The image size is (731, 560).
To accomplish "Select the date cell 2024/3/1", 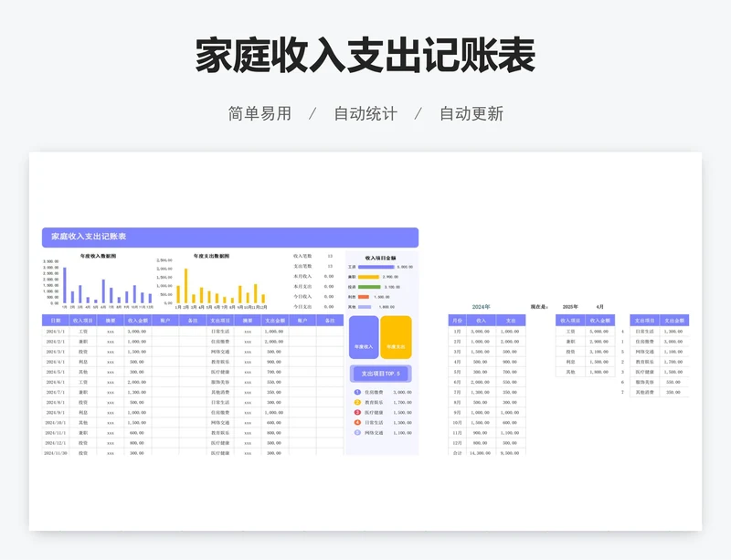I will [x=56, y=352].
